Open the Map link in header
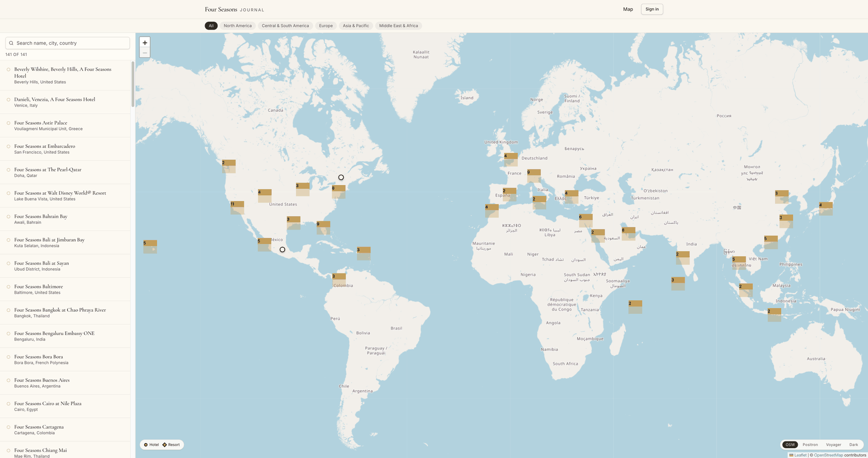Viewport: 868px width, 458px height. tap(628, 9)
